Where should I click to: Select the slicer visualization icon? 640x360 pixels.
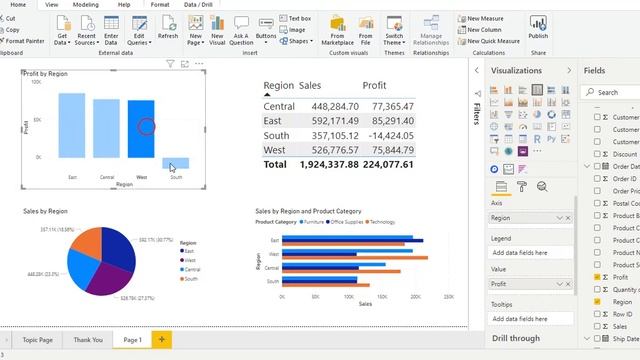[494, 139]
